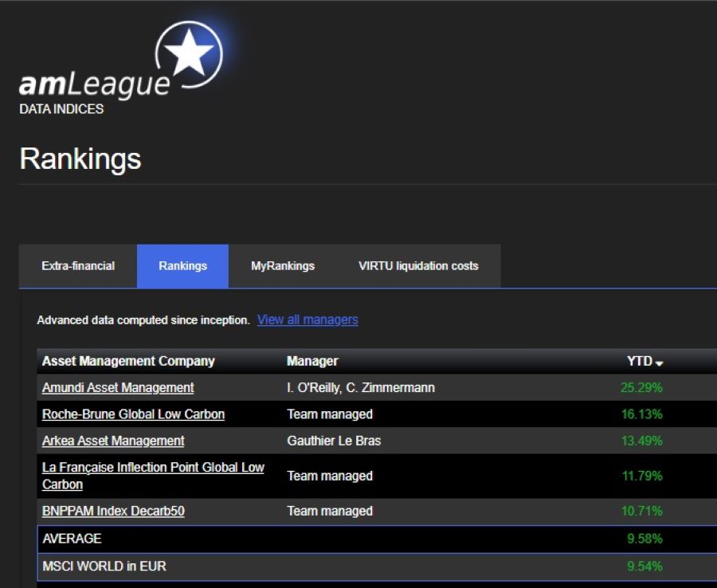Click Team managed in the La Française row

click(x=330, y=476)
